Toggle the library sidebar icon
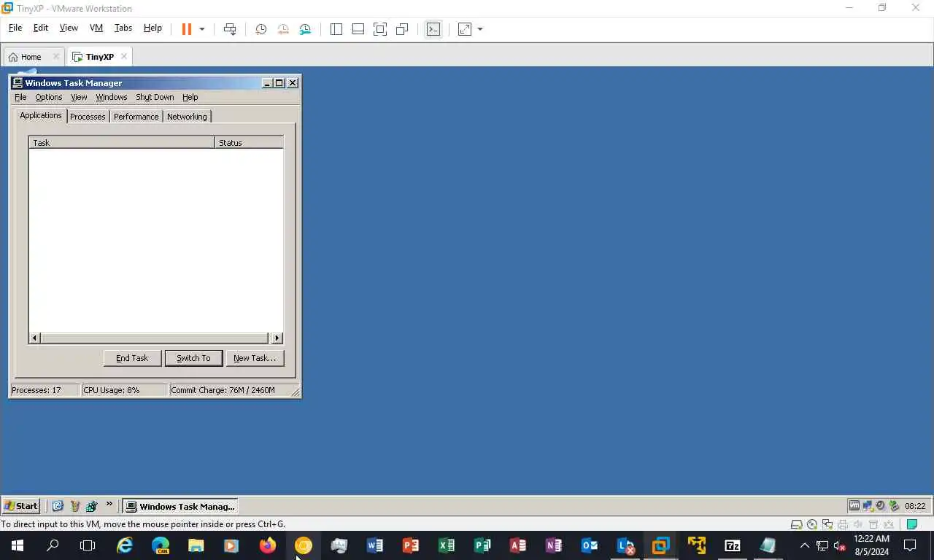This screenshot has width=934, height=560. (x=336, y=29)
